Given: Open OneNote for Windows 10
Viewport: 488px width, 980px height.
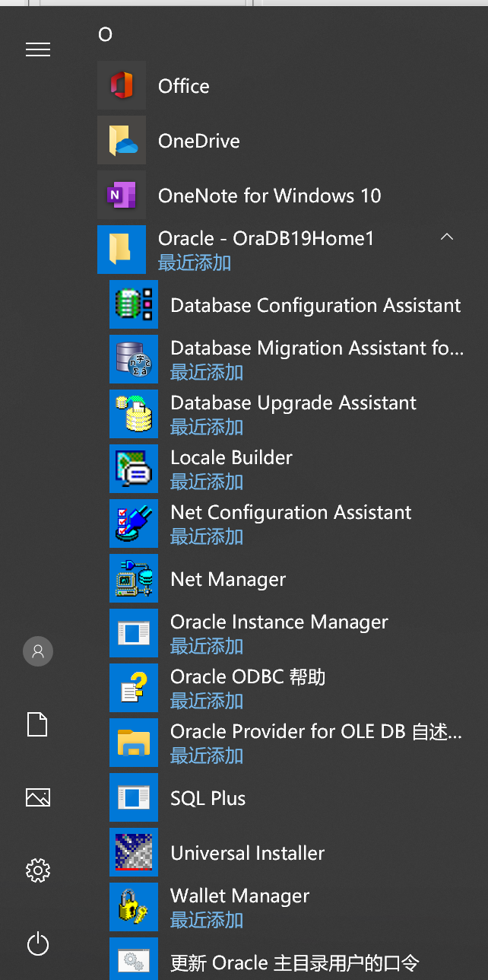Looking at the screenshot, I should point(269,196).
